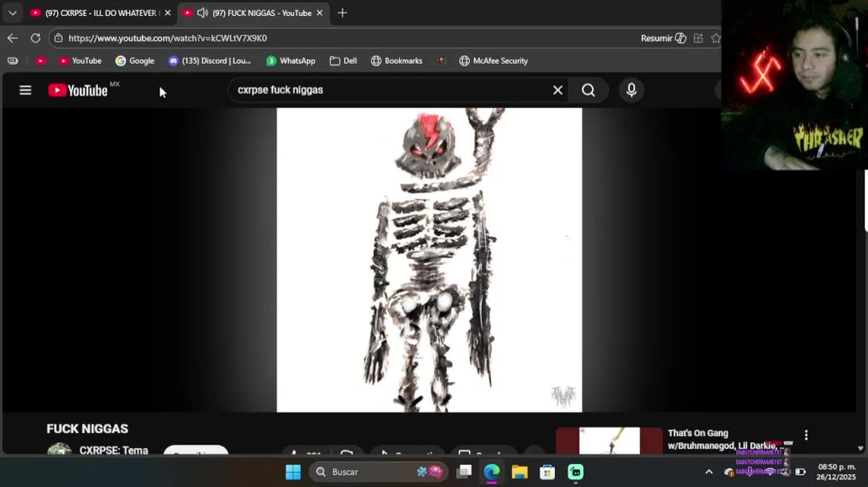This screenshot has width=868, height=487.
Task: Open three-dot menu for That's On Gang
Action: click(806, 435)
